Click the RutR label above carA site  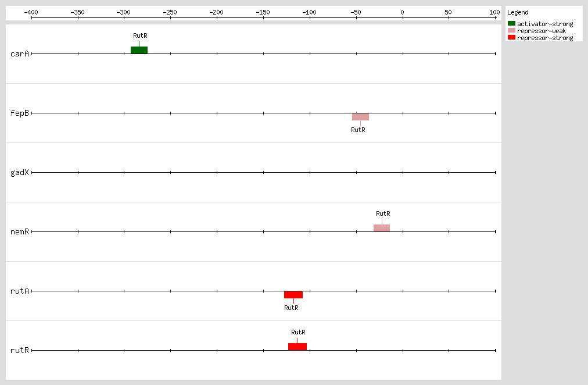[x=140, y=35]
